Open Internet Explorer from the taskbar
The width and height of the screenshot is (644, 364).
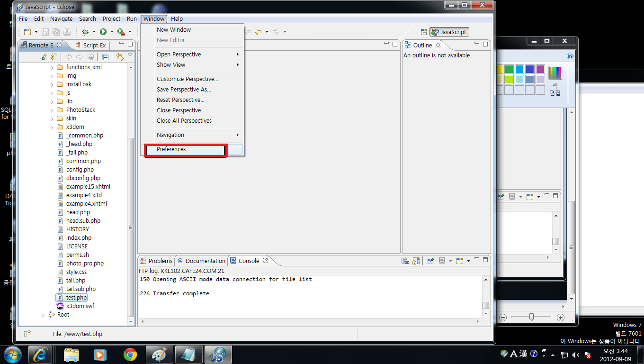pos(40,355)
